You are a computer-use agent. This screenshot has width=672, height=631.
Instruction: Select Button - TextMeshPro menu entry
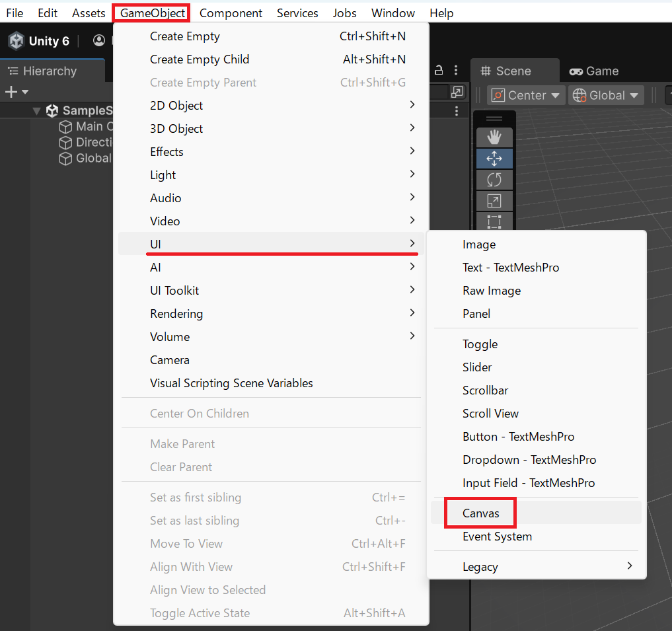[518, 437]
